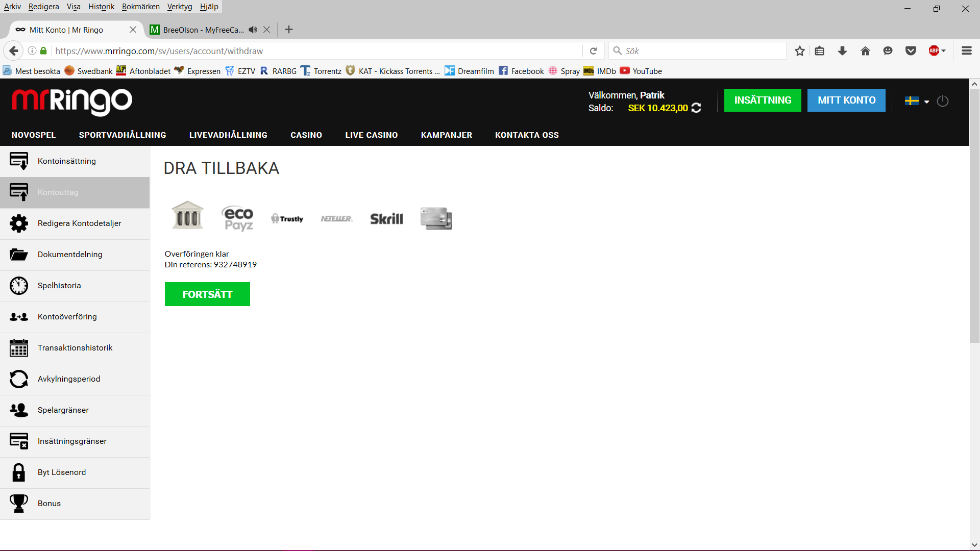Switch to the BreeOlson tab
Screen dimensions: 980x551
click(x=203, y=30)
